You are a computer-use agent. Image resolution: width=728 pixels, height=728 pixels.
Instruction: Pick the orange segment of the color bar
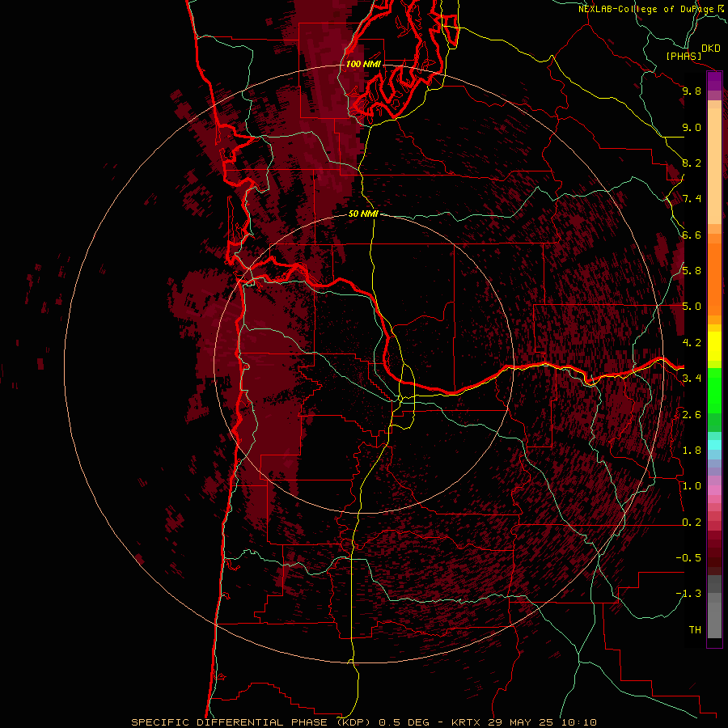coord(714,278)
